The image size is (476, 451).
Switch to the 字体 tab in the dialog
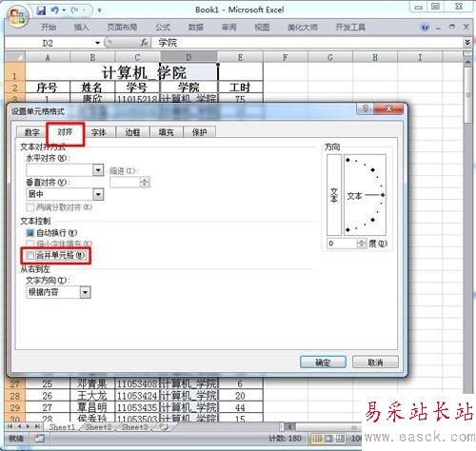(x=98, y=132)
